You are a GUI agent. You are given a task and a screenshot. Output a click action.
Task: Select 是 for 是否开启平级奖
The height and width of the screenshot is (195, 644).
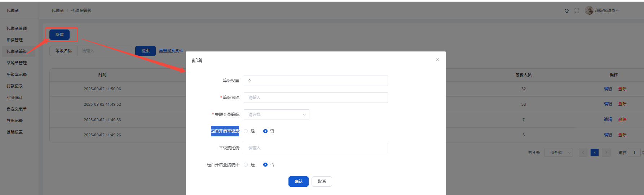[246, 131]
